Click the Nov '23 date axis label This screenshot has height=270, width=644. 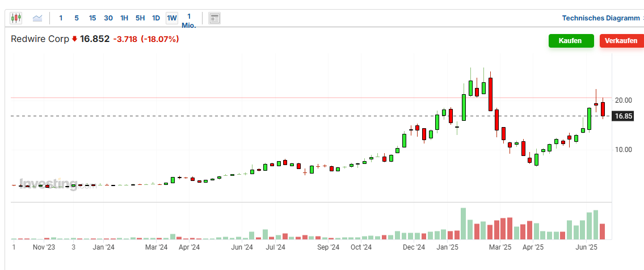pos(44,247)
